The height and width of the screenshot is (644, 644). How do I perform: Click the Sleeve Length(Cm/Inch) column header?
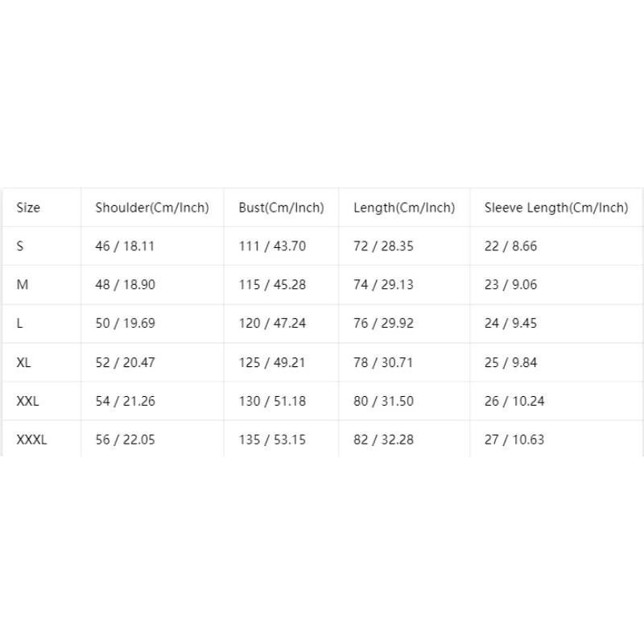pos(556,208)
